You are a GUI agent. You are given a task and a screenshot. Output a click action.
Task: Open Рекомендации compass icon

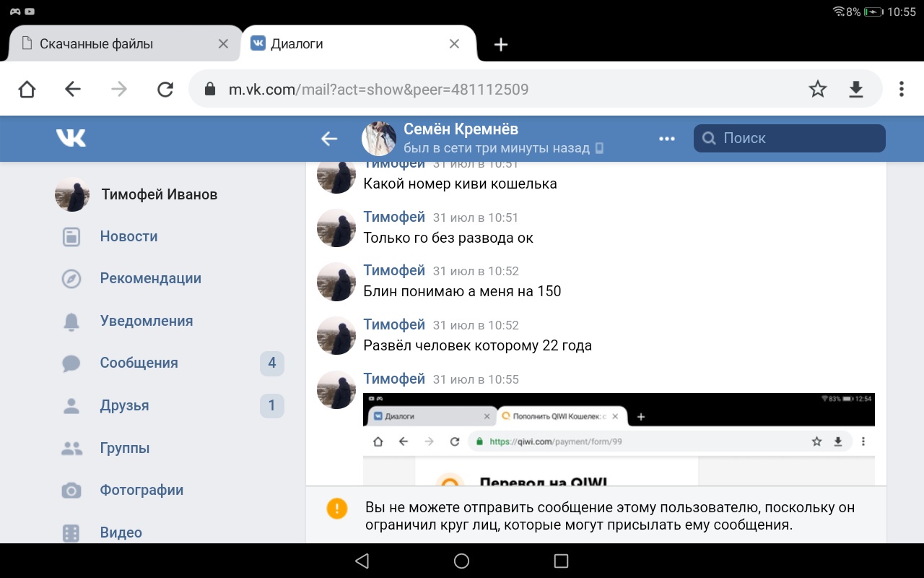click(x=71, y=279)
